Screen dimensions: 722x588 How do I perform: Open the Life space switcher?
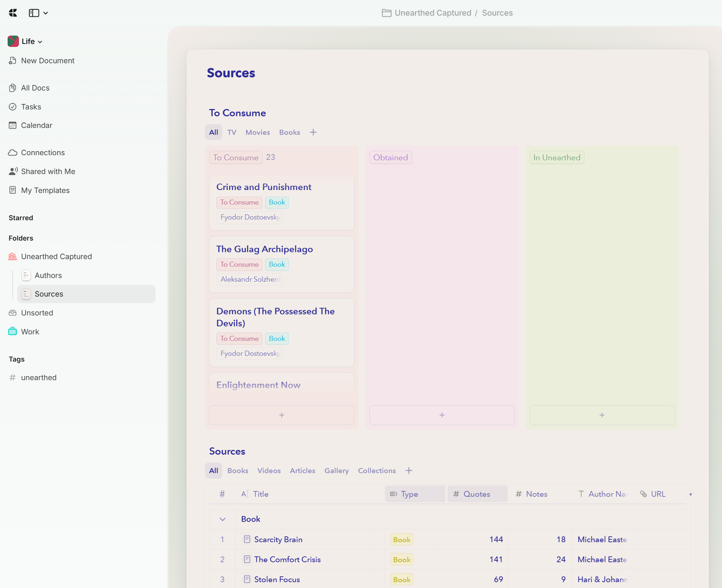coord(32,41)
